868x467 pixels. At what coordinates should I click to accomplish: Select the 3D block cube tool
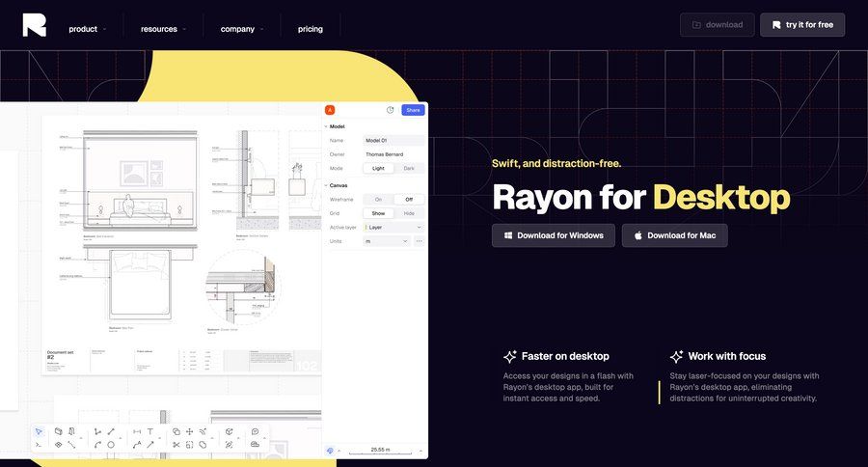coord(230,431)
